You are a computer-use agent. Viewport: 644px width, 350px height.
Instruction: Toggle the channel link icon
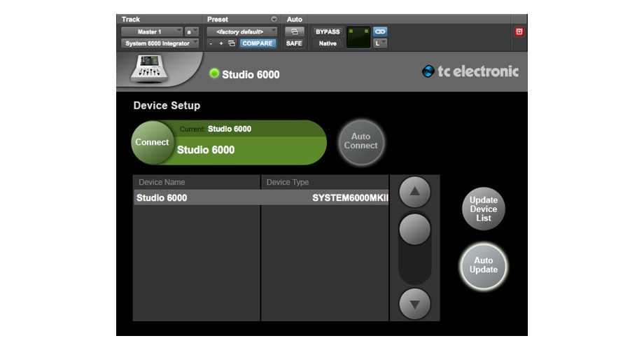[x=380, y=31]
